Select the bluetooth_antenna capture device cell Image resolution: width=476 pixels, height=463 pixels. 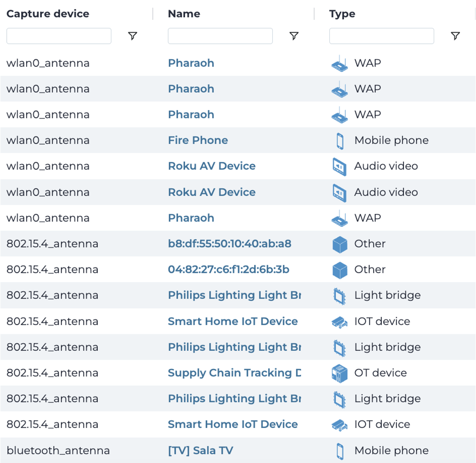click(x=58, y=450)
